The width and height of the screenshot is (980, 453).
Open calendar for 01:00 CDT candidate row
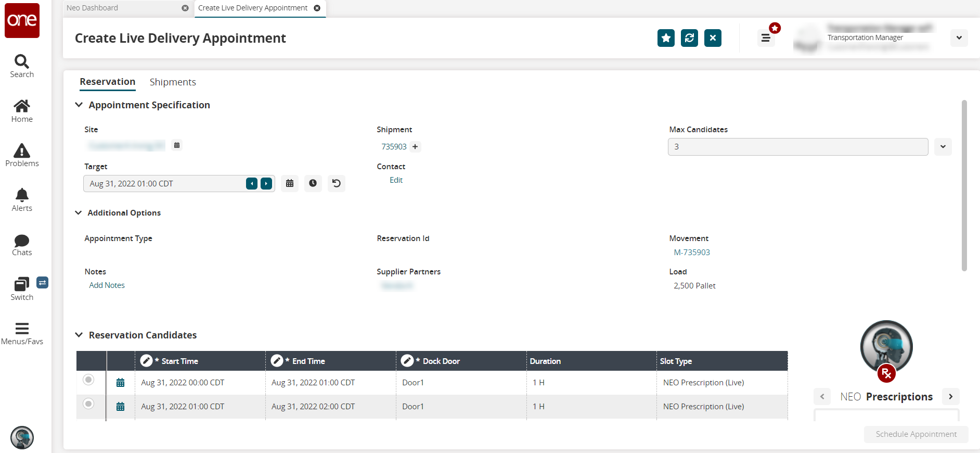click(120, 407)
